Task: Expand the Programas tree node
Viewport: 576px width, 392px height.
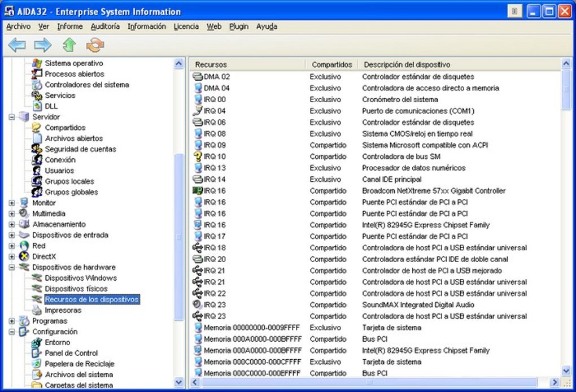Action: click(12, 321)
